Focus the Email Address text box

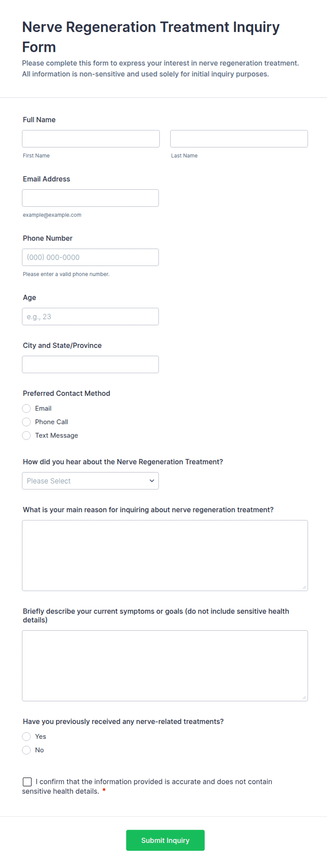[90, 198]
